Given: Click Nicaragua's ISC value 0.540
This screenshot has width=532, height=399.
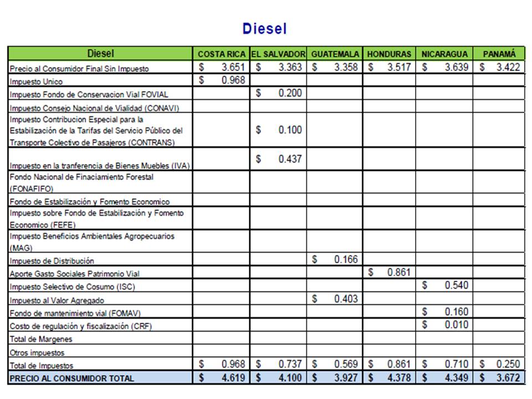Looking at the screenshot, I should 456,285.
